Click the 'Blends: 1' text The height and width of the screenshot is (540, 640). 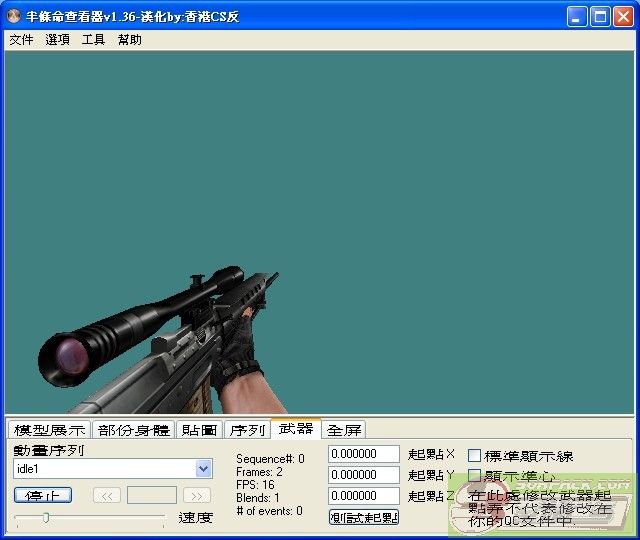click(x=258, y=498)
